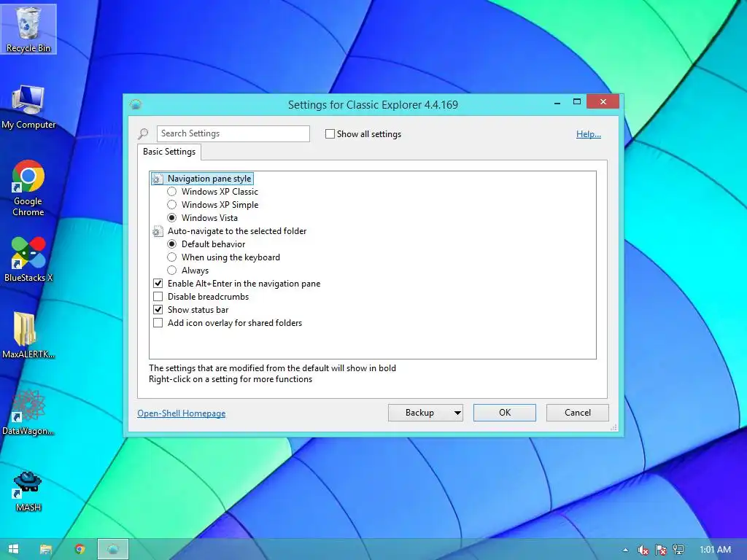
Task: Open the Windows Start button
Action: [13, 549]
